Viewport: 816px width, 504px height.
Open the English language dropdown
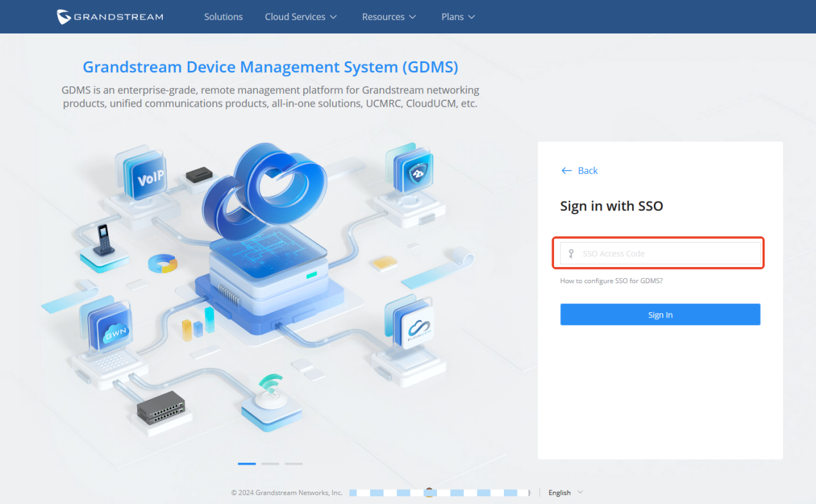tap(566, 492)
